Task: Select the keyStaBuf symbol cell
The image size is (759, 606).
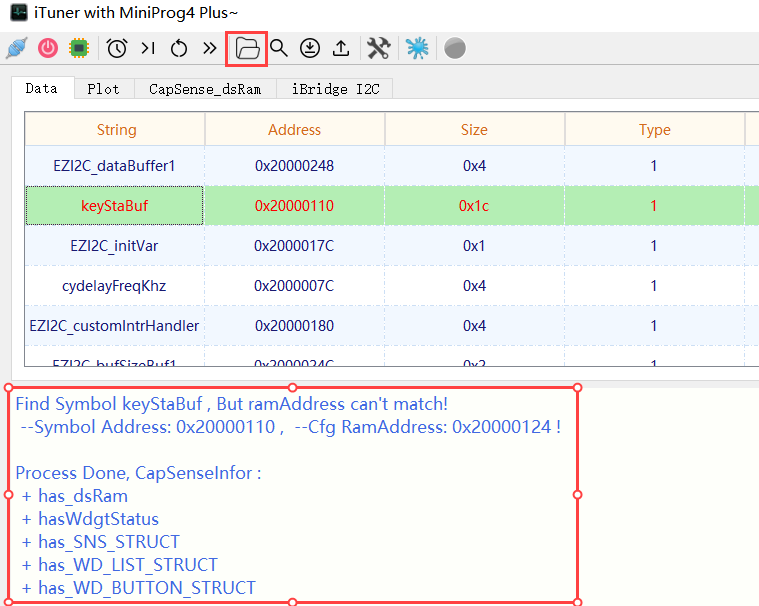Action: (114, 206)
